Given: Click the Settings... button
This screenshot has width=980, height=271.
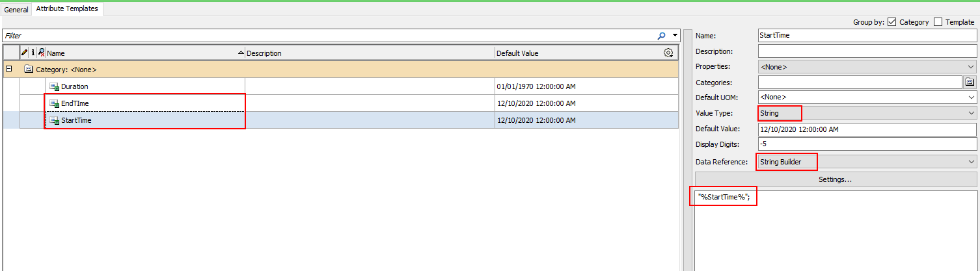Looking at the screenshot, I should pyautogui.click(x=836, y=179).
